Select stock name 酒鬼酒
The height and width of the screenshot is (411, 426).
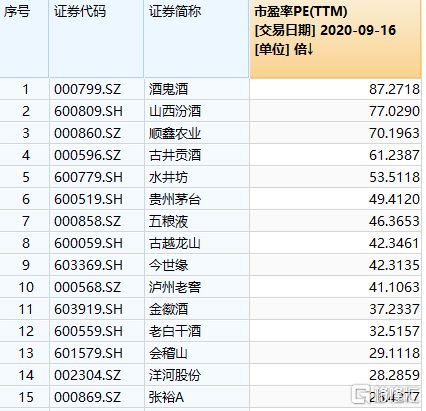pyautogui.click(x=168, y=89)
